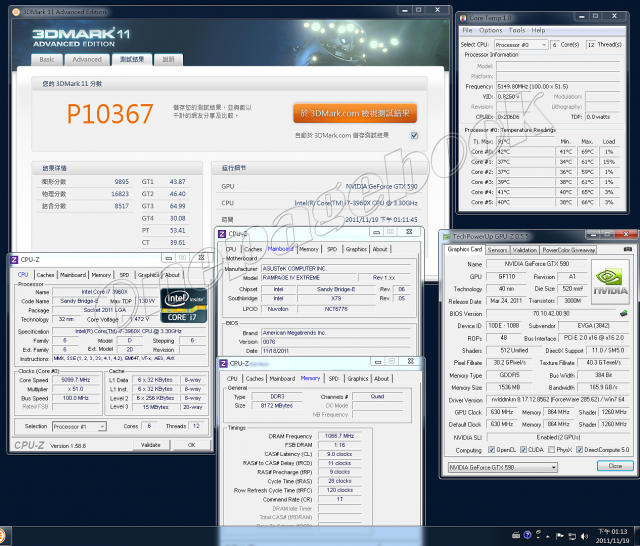This screenshot has width=640, height=546.
Task: Click GPU-Z BIOS Version field 70.10.42.00.90
Action: (551, 313)
